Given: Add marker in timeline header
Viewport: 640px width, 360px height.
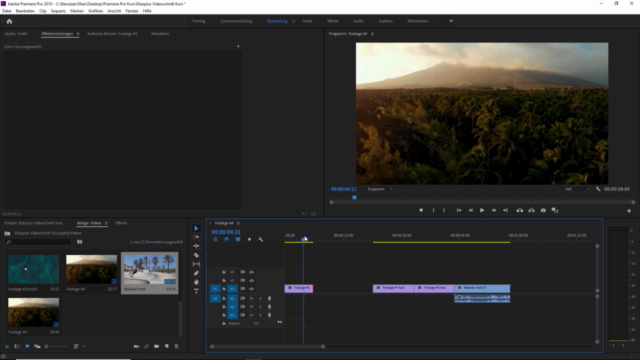Looking at the screenshot, I should pyautogui.click(x=249, y=240).
